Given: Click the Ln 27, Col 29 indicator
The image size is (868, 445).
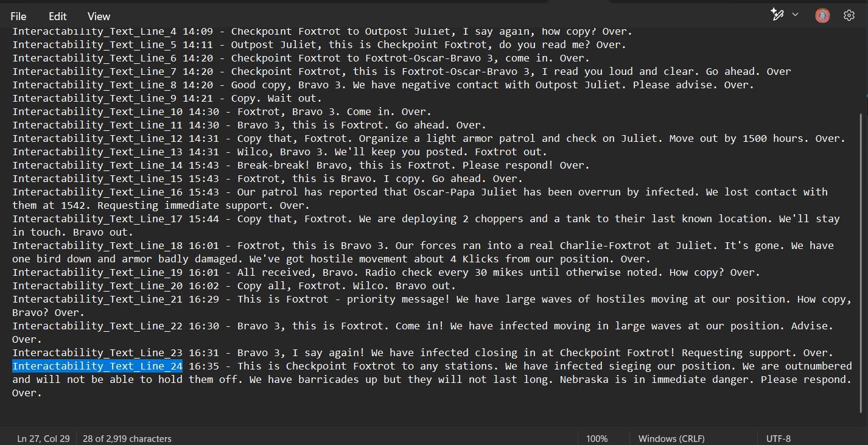Looking at the screenshot, I should click(43, 438).
